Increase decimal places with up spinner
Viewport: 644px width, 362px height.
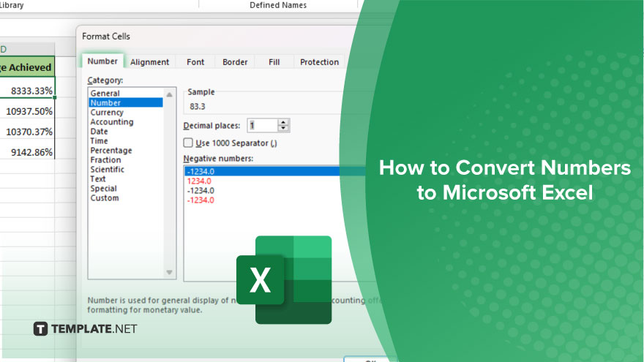[x=283, y=122]
